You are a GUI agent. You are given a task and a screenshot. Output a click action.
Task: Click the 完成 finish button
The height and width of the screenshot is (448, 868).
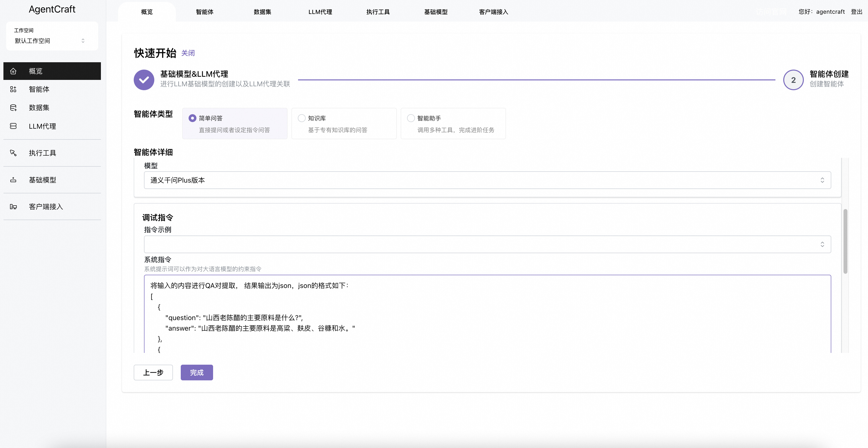point(196,373)
